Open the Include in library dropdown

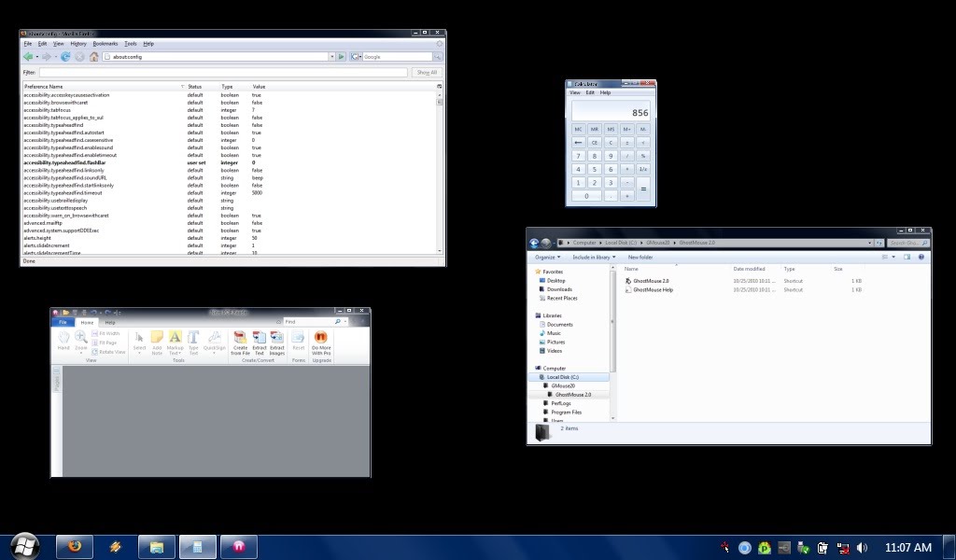[x=593, y=257]
